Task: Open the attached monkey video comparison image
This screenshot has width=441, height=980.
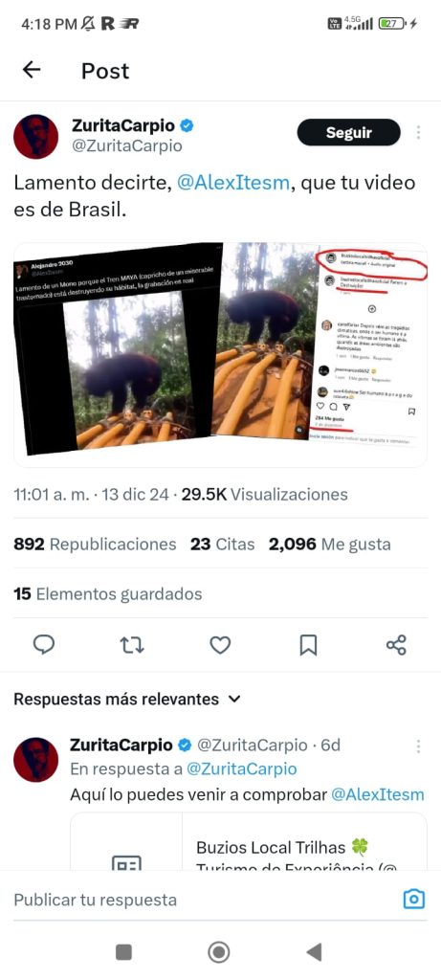Action: pos(220,354)
